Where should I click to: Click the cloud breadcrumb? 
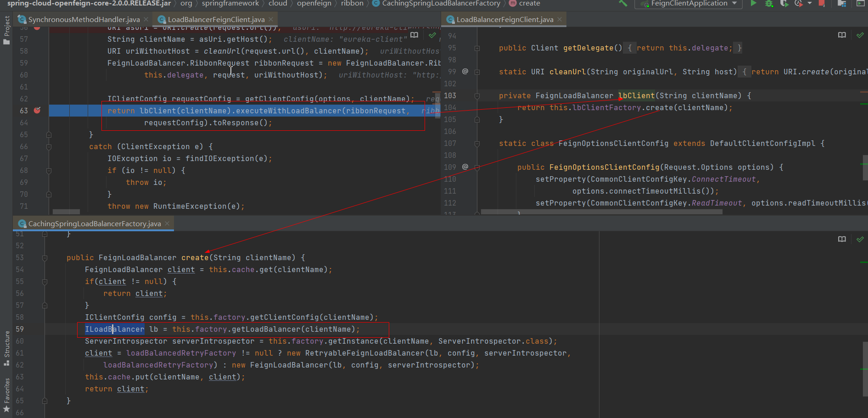(278, 4)
